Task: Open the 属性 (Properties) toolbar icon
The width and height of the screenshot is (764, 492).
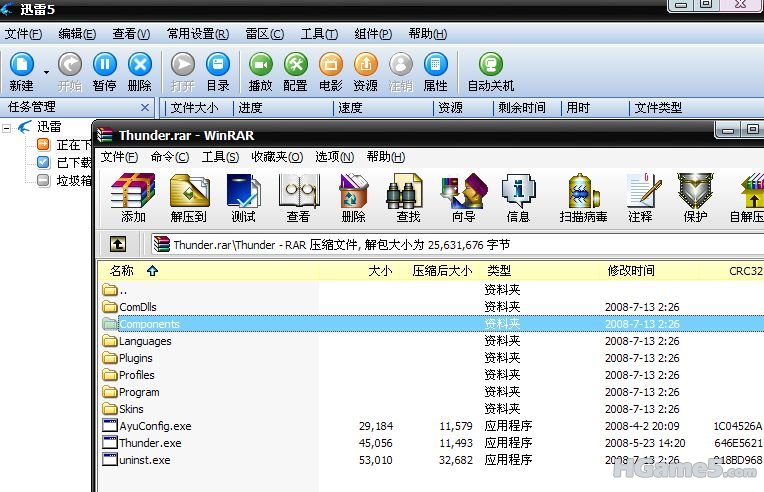Action: point(436,64)
